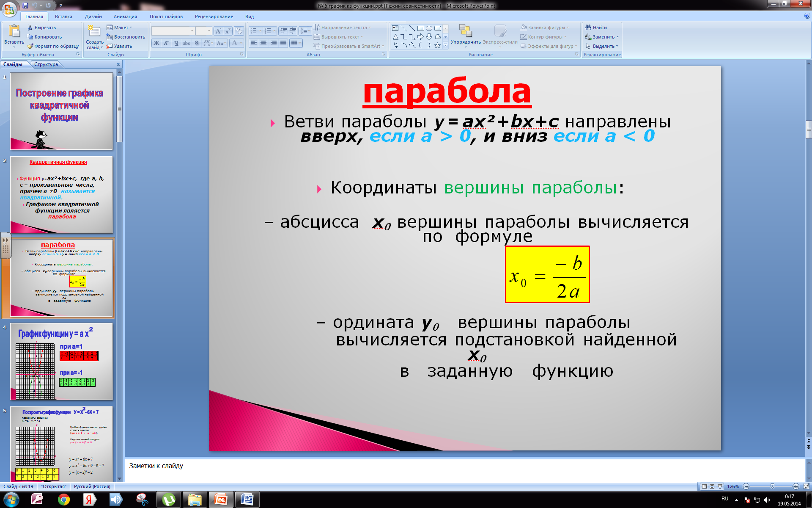This screenshot has height=508, width=812.
Task: Click the Вырезать (Cut) scissors icon
Action: 30,28
